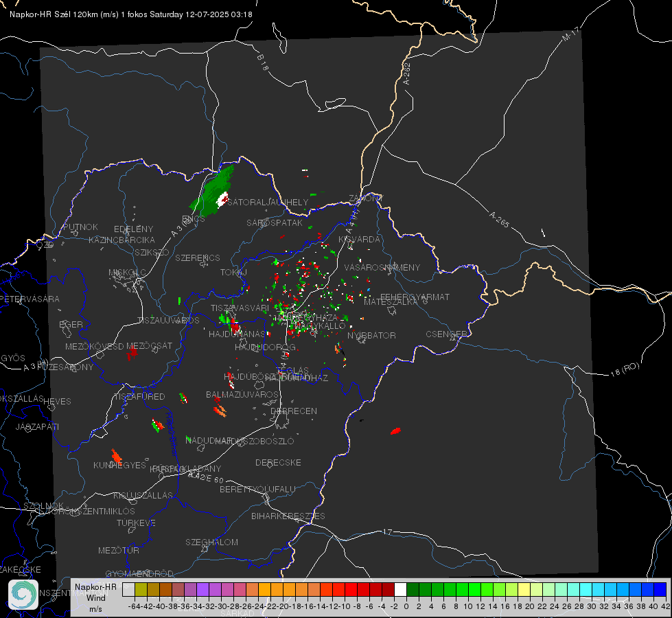672x618 pixels.
Task: Click the SÁTORALJAÚJHELY city label
Action: pyautogui.click(x=268, y=202)
